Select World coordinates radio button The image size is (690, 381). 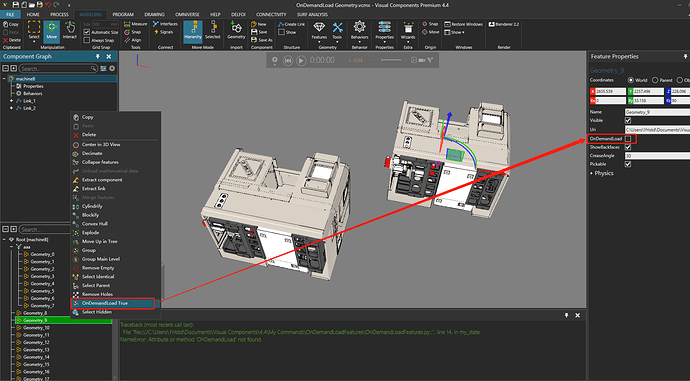(x=631, y=80)
